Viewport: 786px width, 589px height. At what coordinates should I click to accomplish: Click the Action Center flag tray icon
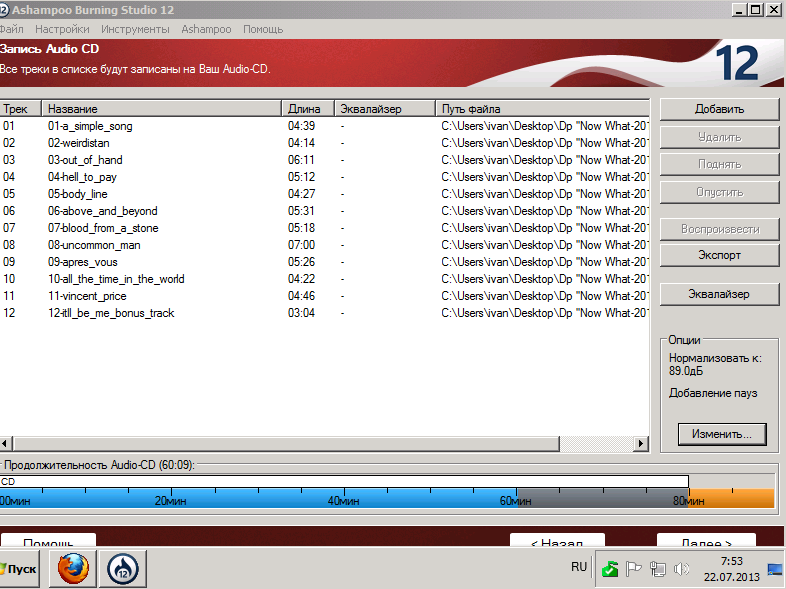click(x=634, y=569)
